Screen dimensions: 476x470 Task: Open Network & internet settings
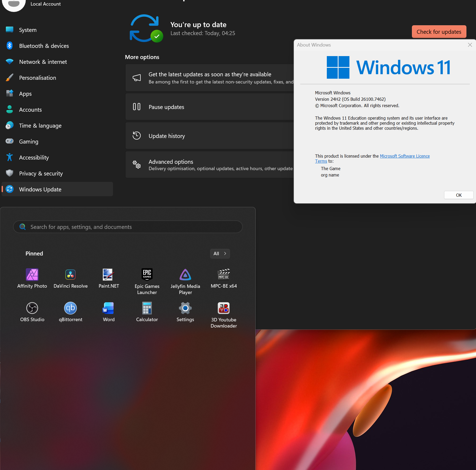[x=57, y=62]
